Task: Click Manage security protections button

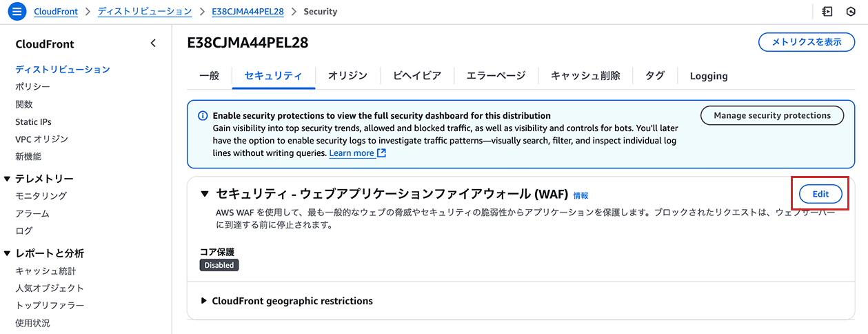Action: click(x=772, y=115)
